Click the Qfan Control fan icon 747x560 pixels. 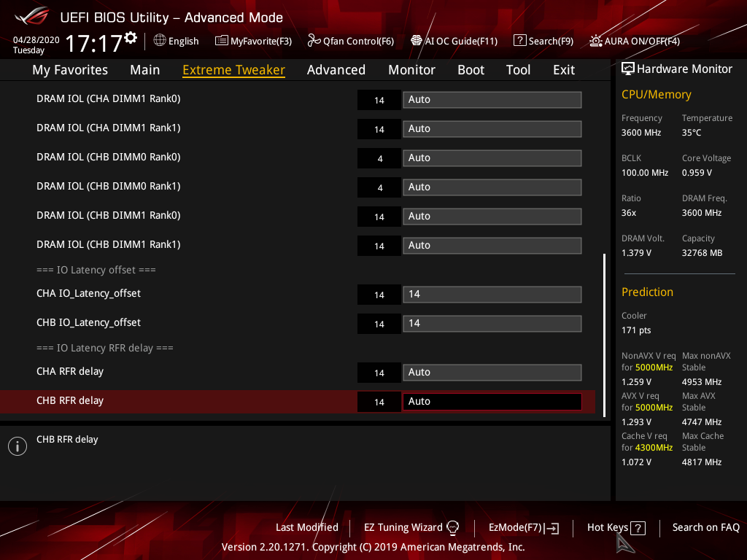314,41
